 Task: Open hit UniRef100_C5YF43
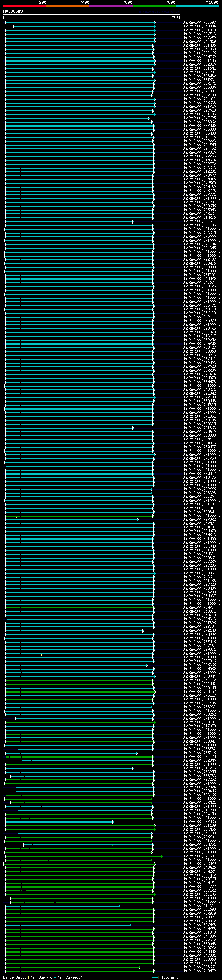(199, 34)
